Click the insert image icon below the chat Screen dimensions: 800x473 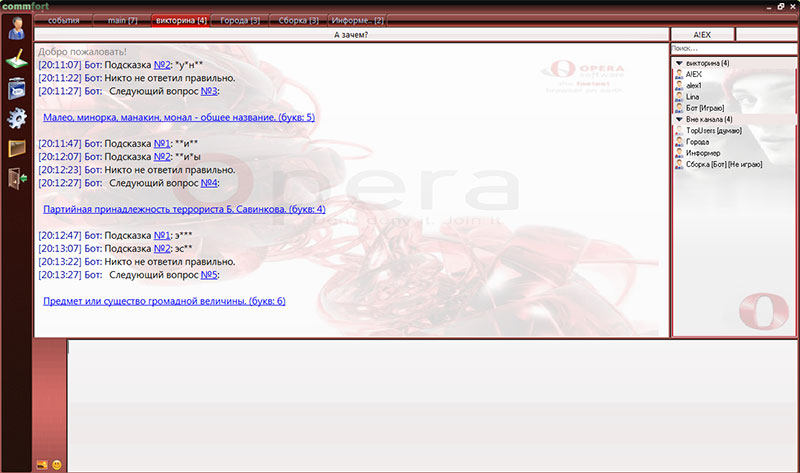coord(42,465)
